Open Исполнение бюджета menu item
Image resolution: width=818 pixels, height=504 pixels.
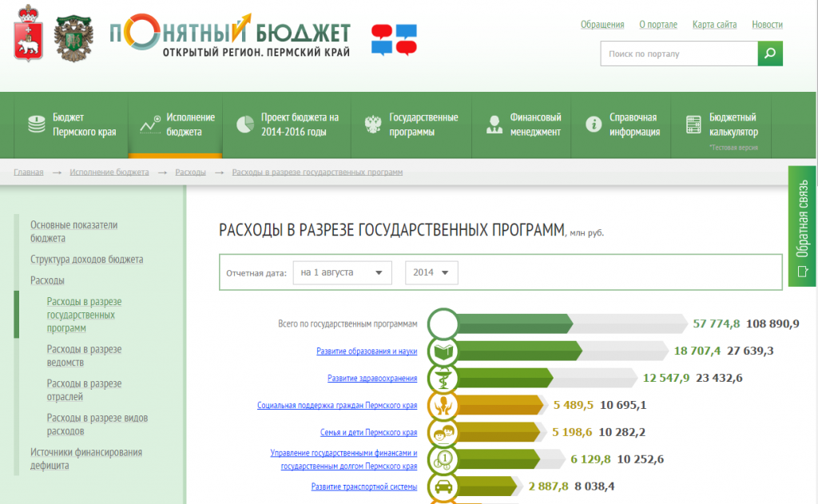(176, 125)
